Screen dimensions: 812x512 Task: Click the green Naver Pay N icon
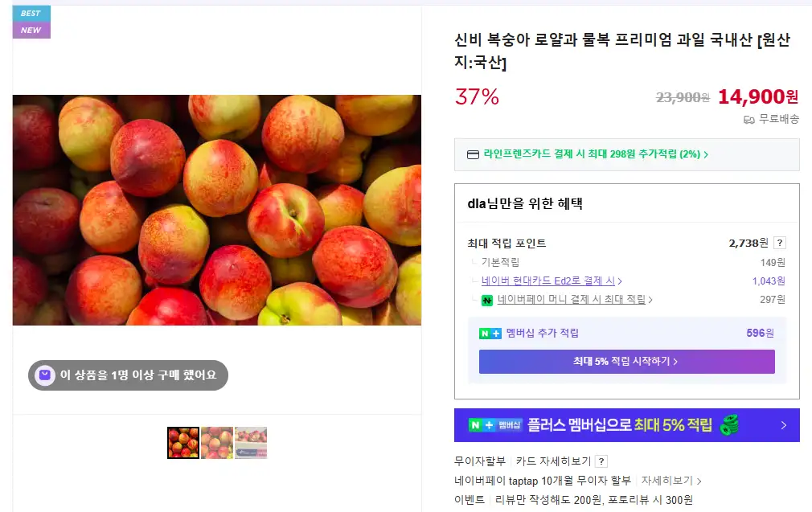(x=486, y=301)
